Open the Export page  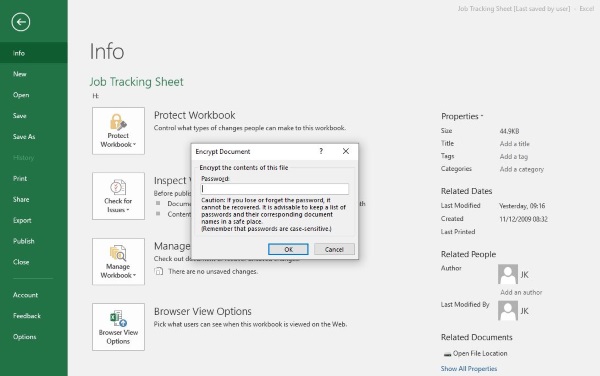34,220
